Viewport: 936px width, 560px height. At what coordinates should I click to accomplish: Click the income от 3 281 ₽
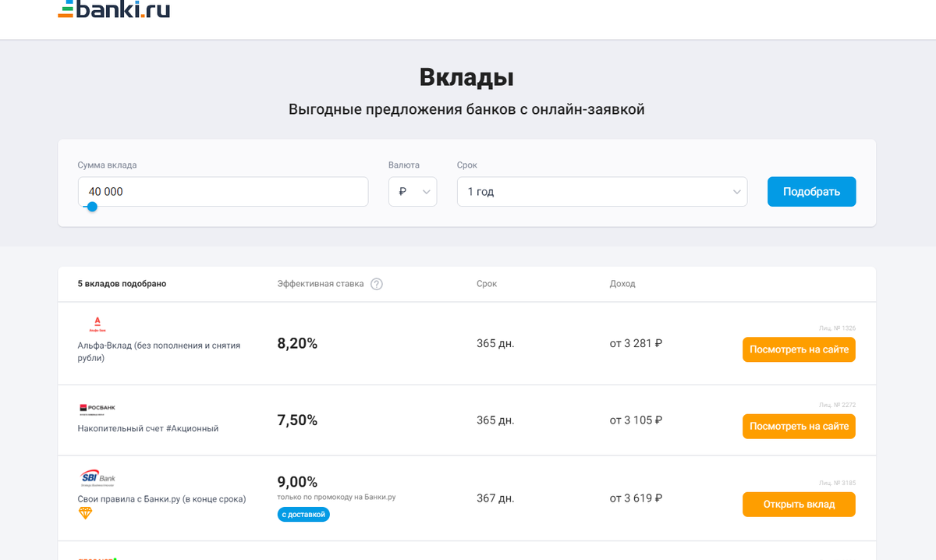(x=636, y=343)
